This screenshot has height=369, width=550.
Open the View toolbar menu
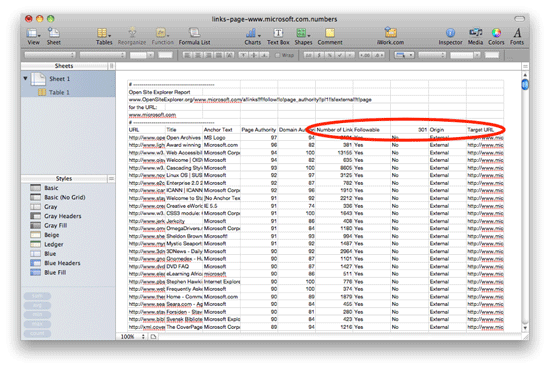(33, 36)
